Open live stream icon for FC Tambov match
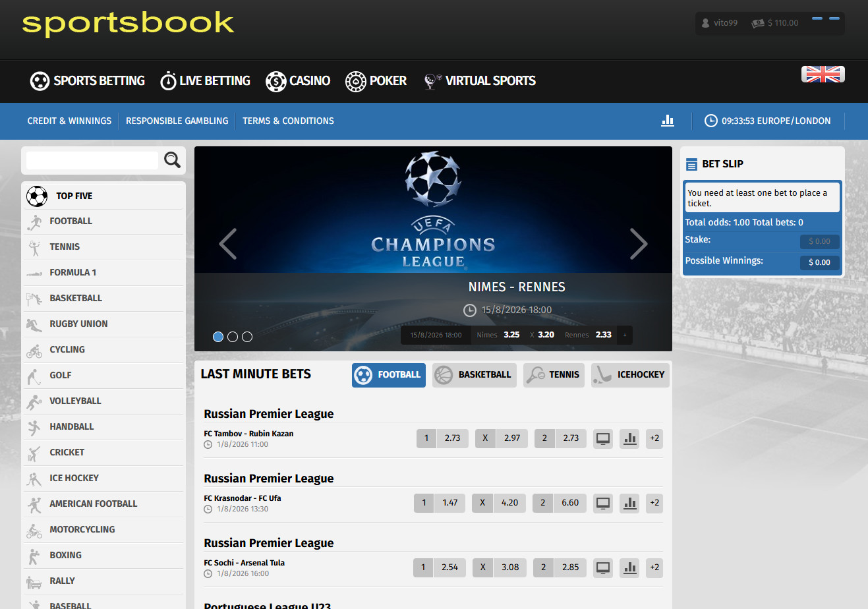868x609 pixels. [x=603, y=438]
